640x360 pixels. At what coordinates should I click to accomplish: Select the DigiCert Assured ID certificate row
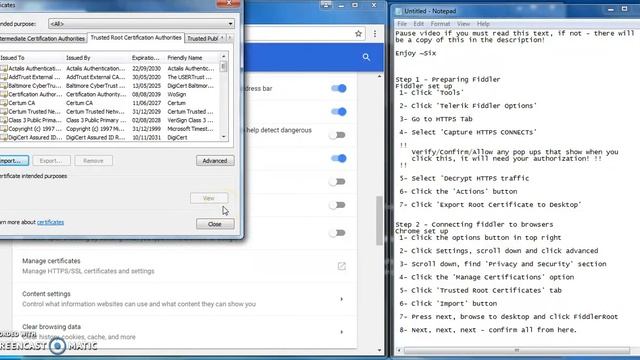(109, 137)
